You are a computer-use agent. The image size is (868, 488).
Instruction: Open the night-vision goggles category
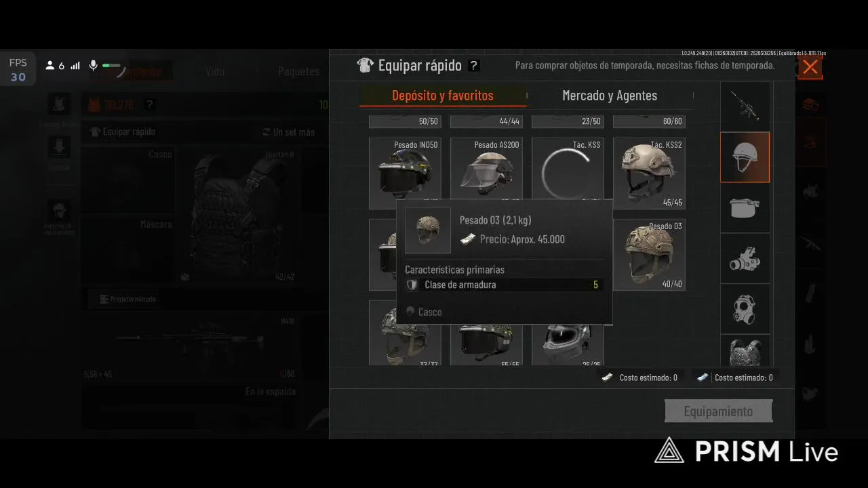tap(745, 258)
